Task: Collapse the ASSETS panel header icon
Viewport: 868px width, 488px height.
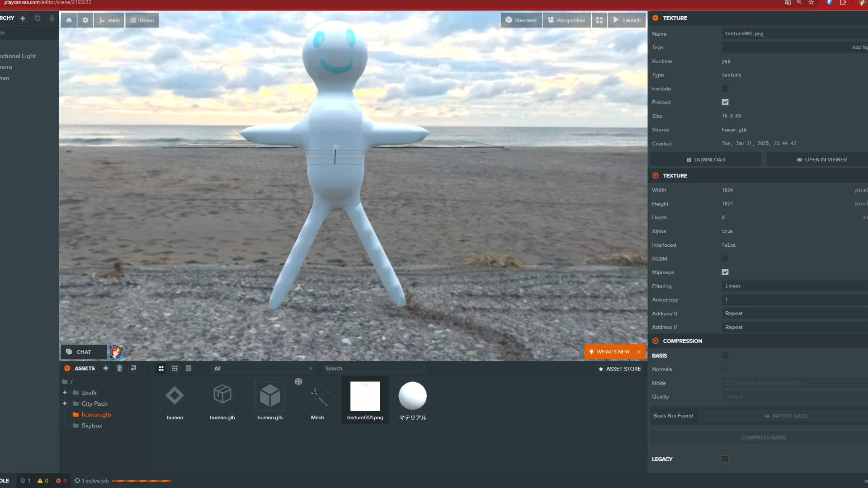Action: [67, 368]
